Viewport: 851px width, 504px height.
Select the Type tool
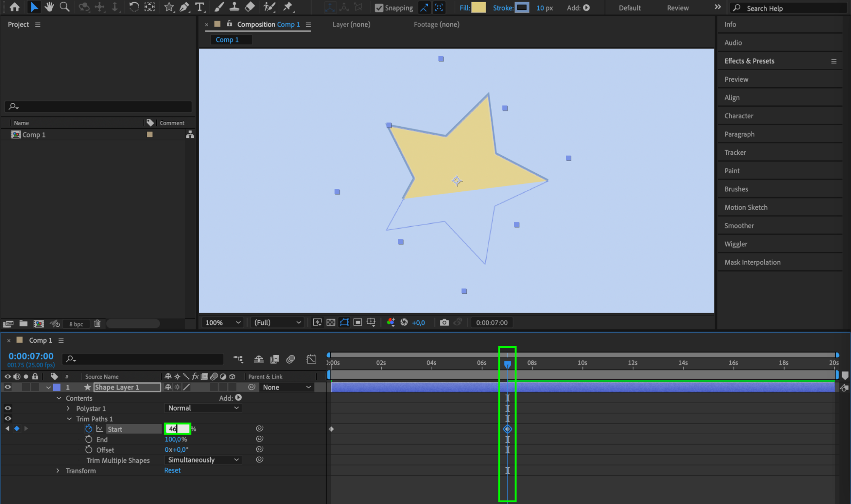click(199, 7)
